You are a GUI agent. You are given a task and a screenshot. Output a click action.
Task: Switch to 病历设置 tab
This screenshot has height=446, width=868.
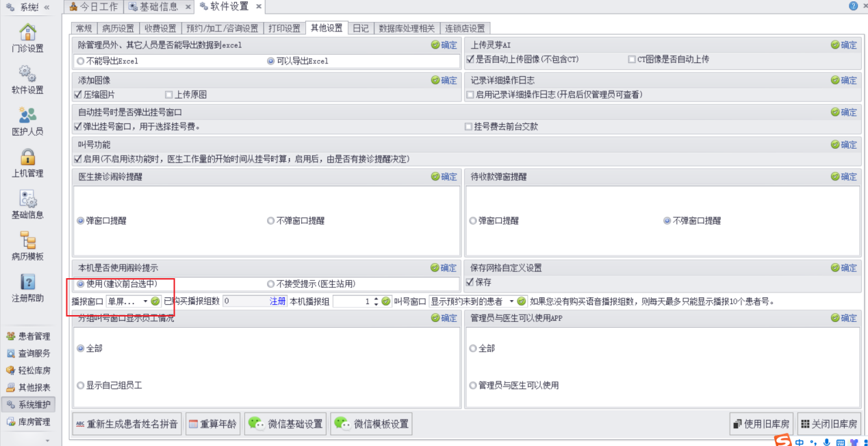point(118,28)
